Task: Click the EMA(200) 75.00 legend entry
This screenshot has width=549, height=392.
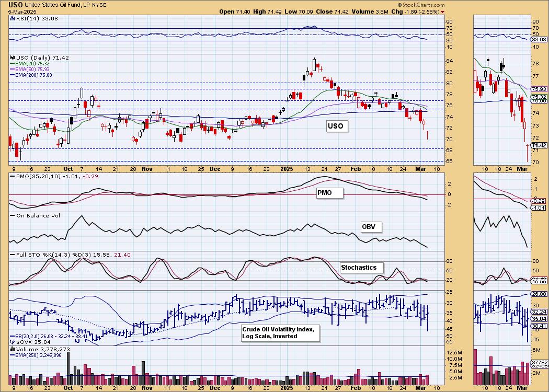Action: [x=31, y=75]
